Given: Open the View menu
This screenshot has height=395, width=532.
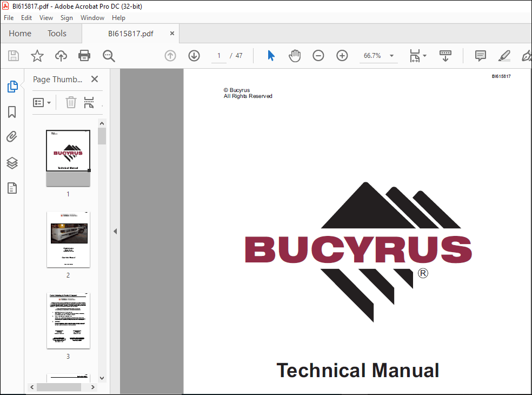Looking at the screenshot, I should 46,17.
